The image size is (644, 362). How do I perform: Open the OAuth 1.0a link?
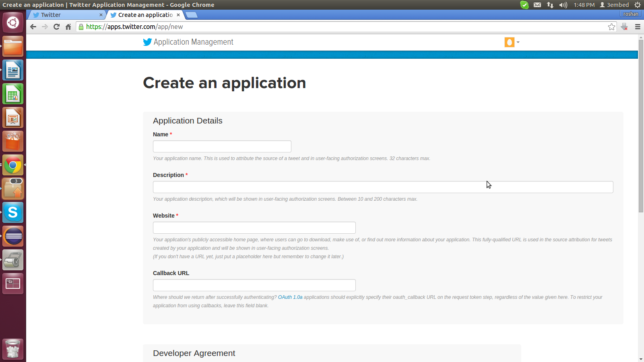pos(290,297)
